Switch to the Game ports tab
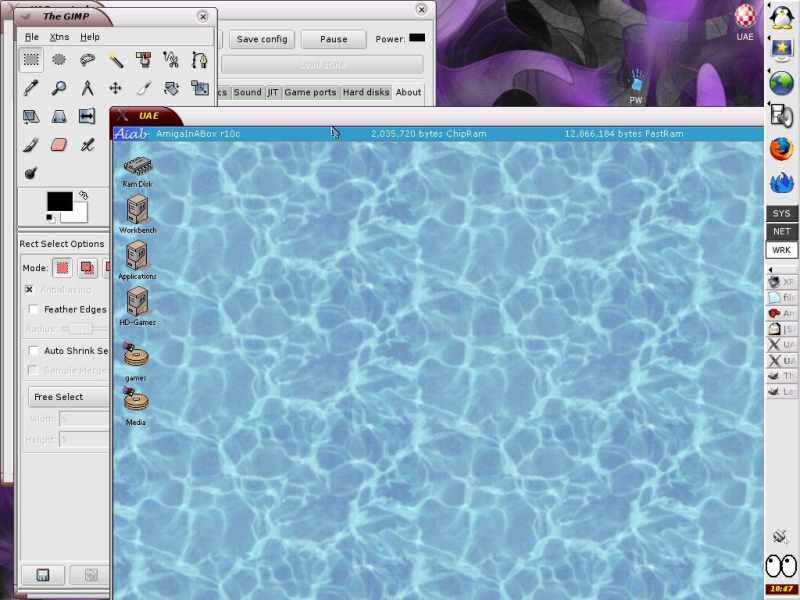Image resolution: width=800 pixels, height=600 pixels. tap(310, 92)
